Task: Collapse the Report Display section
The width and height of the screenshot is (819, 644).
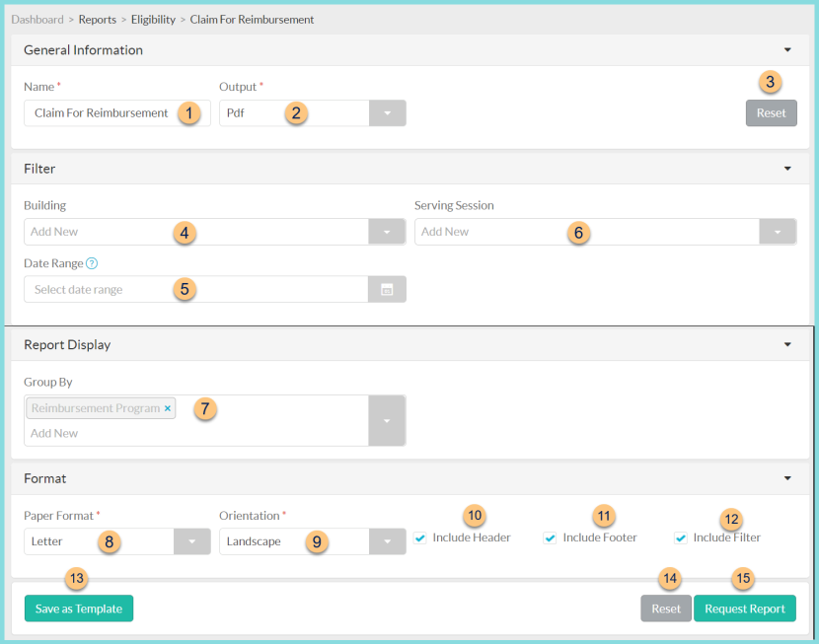Action: (787, 344)
